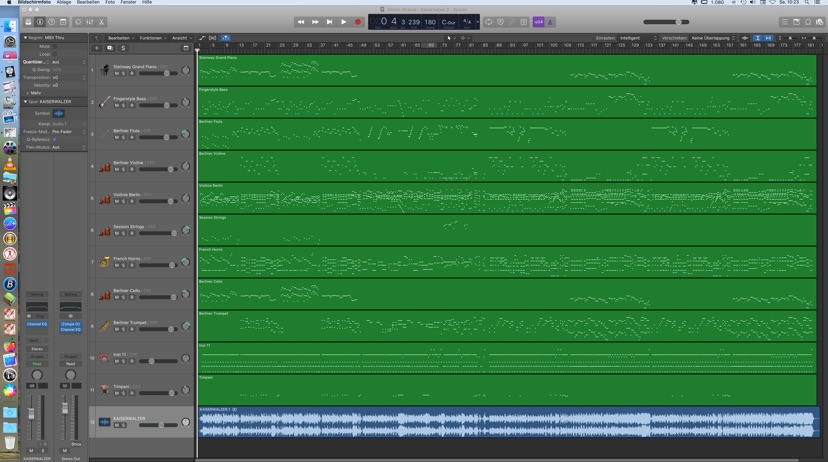Add a new track with the plus button
828x462 pixels.
click(x=97, y=48)
